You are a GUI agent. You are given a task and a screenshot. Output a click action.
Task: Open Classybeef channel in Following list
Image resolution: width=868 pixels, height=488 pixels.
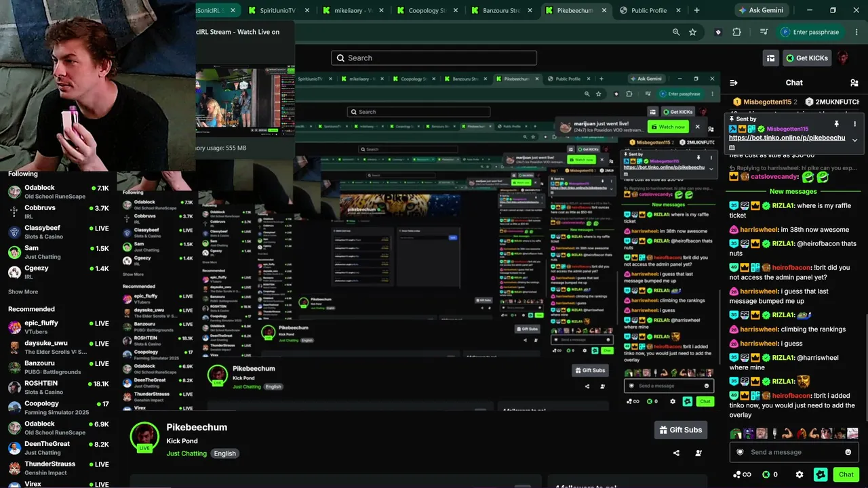(58, 232)
